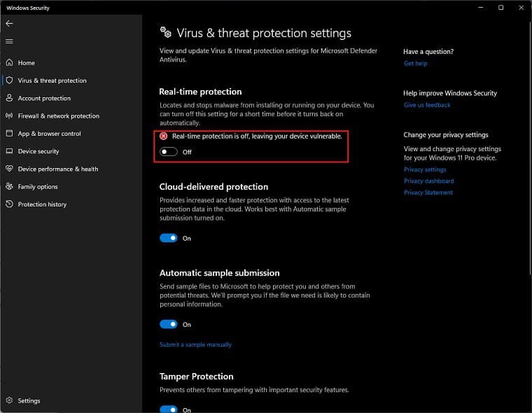Click the Protection history clock icon
532x413 pixels.
coord(10,204)
